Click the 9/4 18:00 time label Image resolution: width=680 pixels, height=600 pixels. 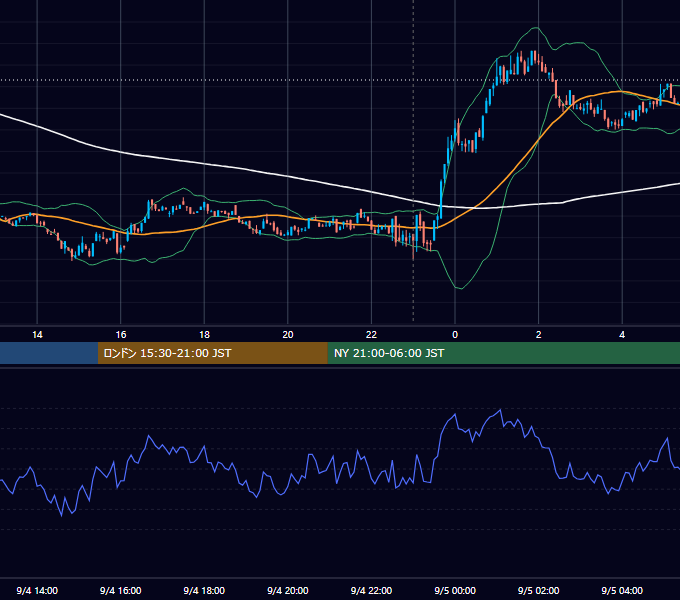point(204,590)
